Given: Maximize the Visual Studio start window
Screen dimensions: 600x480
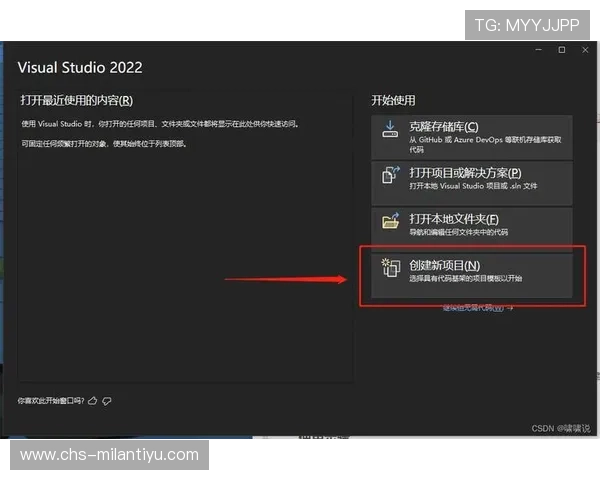Looking at the screenshot, I should pos(561,49).
